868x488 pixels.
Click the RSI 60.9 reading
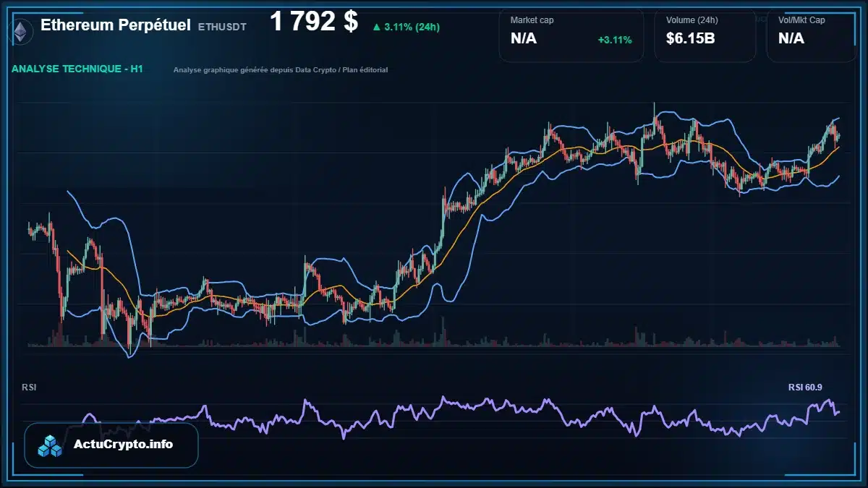(x=805, y=388)
